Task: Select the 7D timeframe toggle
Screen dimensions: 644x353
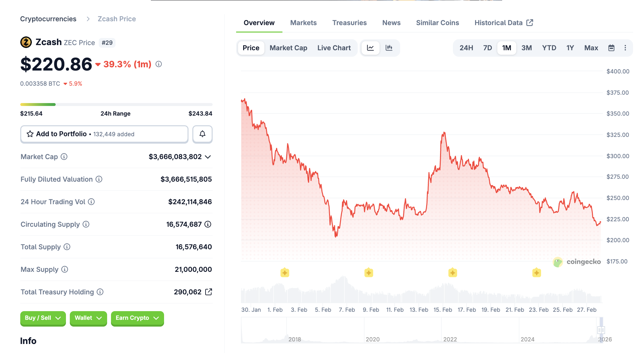Action: point(487,47)
